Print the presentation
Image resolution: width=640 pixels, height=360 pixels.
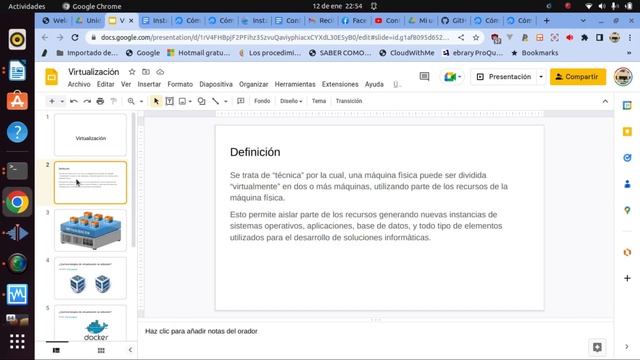pos(100,101)
